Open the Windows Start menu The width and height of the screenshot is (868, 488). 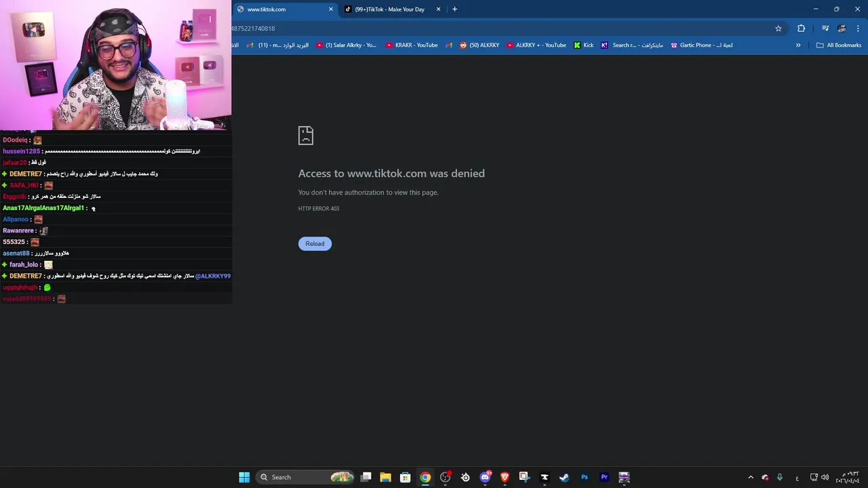click(x=244, y=477)
